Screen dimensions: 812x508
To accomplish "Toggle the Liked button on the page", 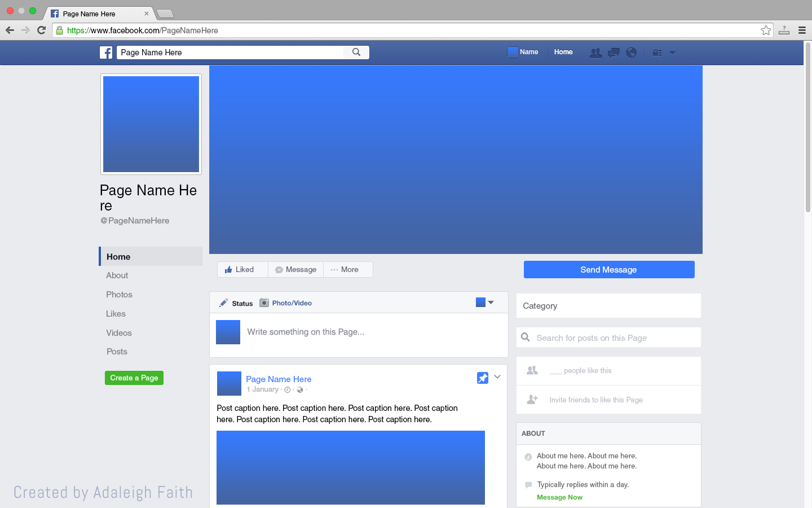I will coord(242,269).
